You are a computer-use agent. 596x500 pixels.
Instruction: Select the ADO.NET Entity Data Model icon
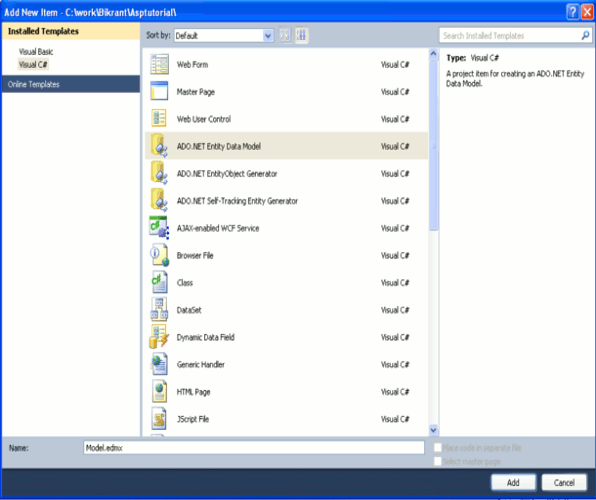click(159, 146)
